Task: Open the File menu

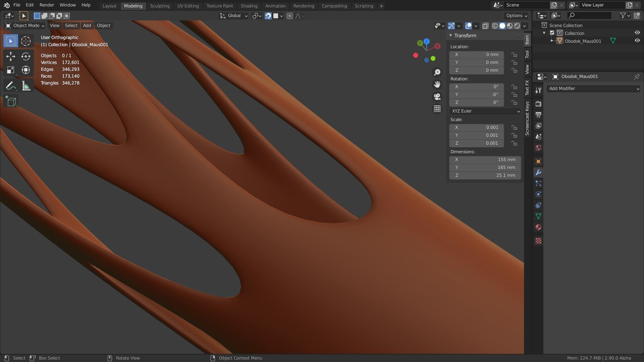Action: pyautogui.click(x=17, y=5)
